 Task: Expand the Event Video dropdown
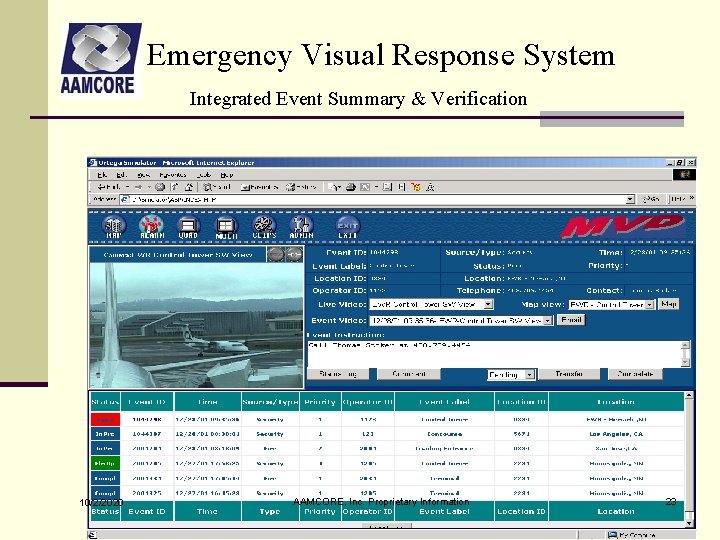click(548, 321)
